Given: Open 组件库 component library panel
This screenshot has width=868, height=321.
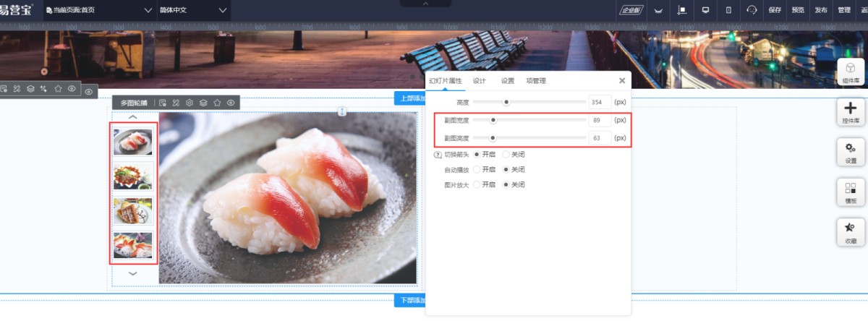Looking at the screenshot, I should [851, 73].
